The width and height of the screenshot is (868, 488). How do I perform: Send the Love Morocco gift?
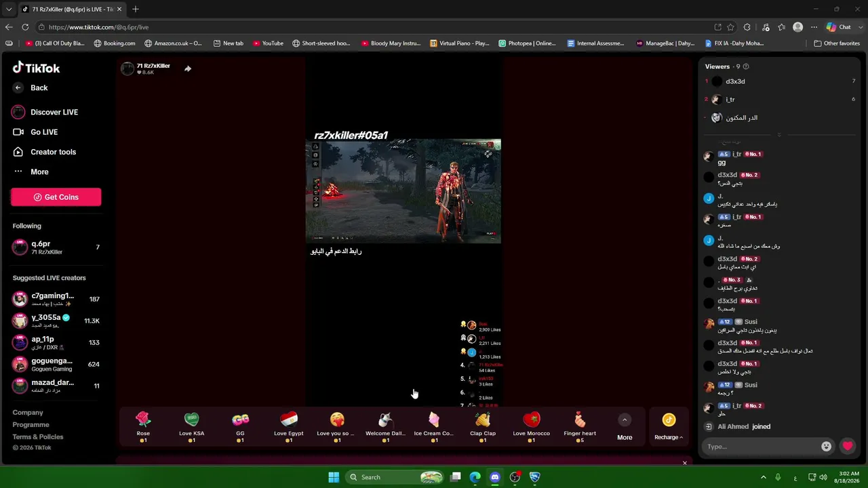pos(532,427)
